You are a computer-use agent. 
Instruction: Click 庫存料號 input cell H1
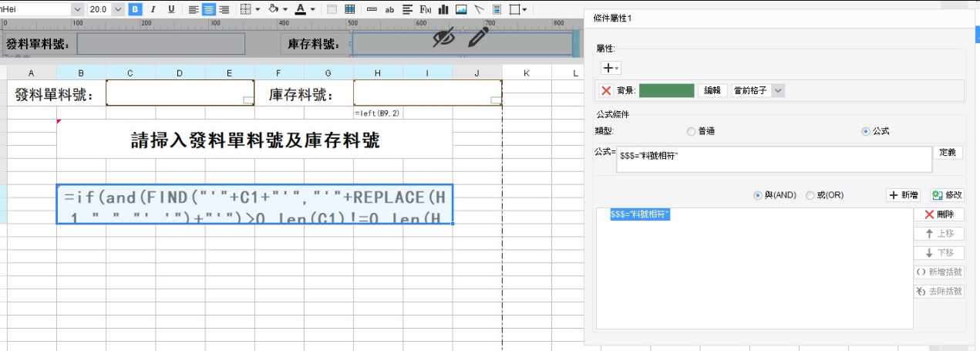coord(427,93)
